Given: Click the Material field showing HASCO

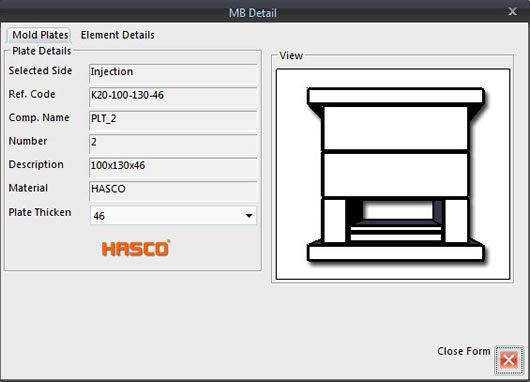Looking at the screenshot, I should [173, 191].
